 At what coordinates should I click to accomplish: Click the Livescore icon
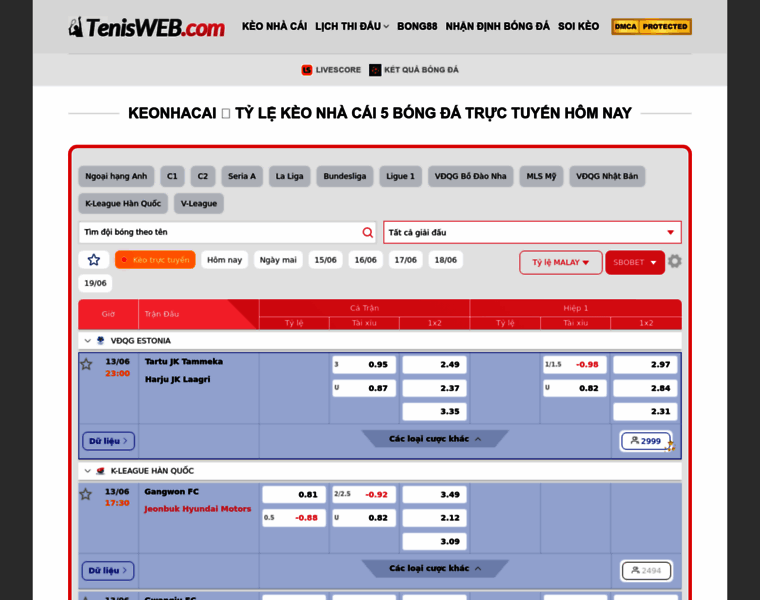pos(306,70)
